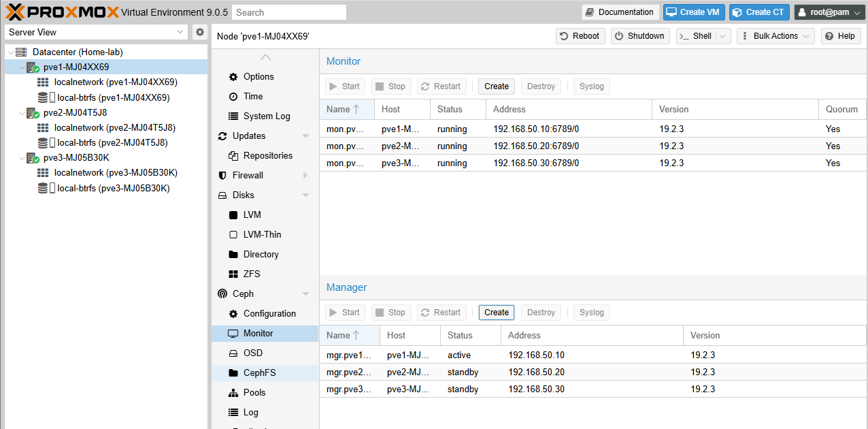Select monitor row with address 192.168.50.10:6789/0
Screen dimensions: 868x429
pos(593,129)
